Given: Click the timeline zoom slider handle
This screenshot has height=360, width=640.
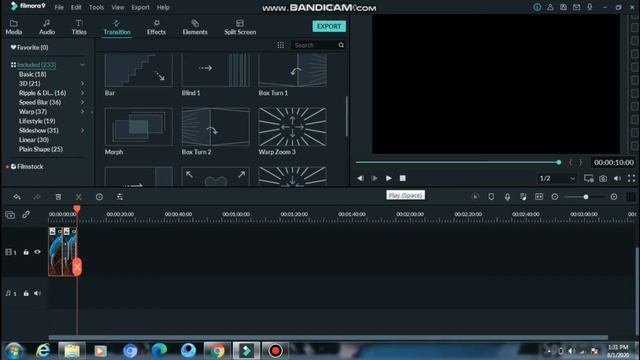Looking at the screenshot, I should click(586, 197).
